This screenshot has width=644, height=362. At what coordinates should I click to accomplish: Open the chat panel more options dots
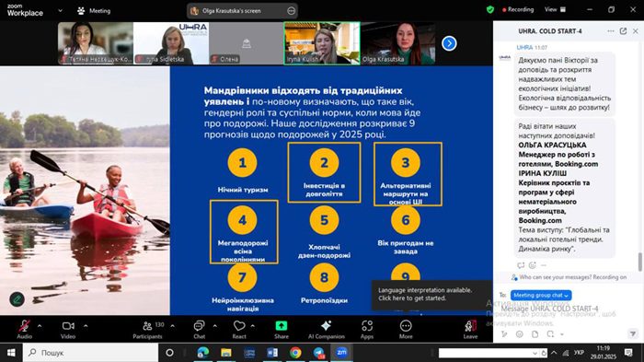pyautogui.click(x=611, y=31)
